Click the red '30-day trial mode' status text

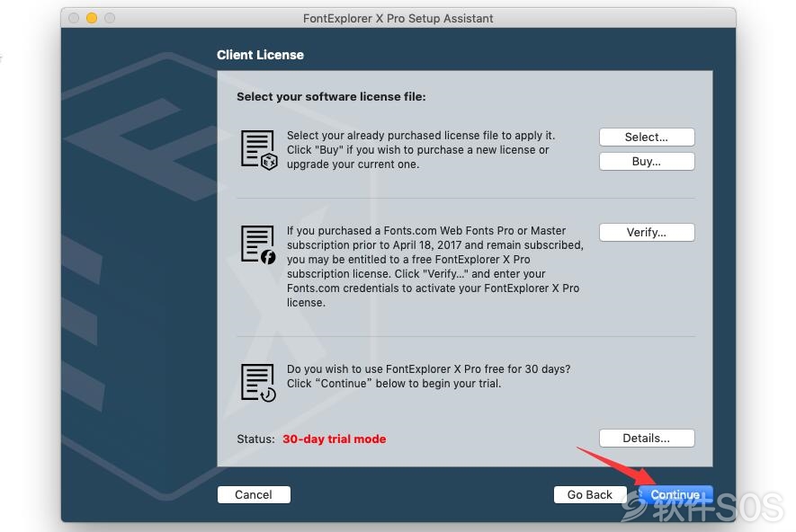pyautogui.click(x=334, y=439)
